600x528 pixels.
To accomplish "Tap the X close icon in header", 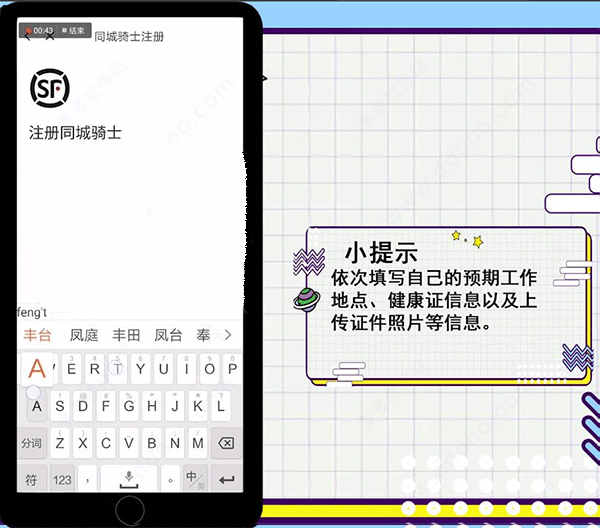I will click(x=48, y=38).
